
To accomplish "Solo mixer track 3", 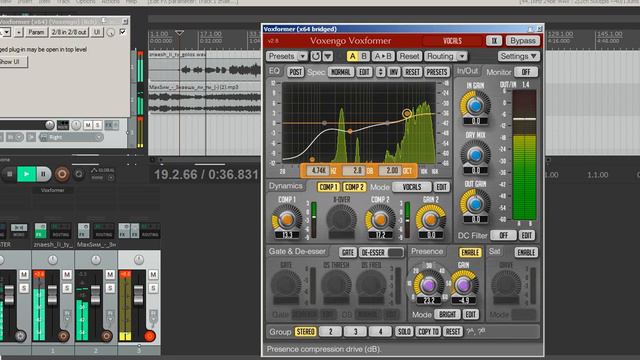I will [153, 288].
